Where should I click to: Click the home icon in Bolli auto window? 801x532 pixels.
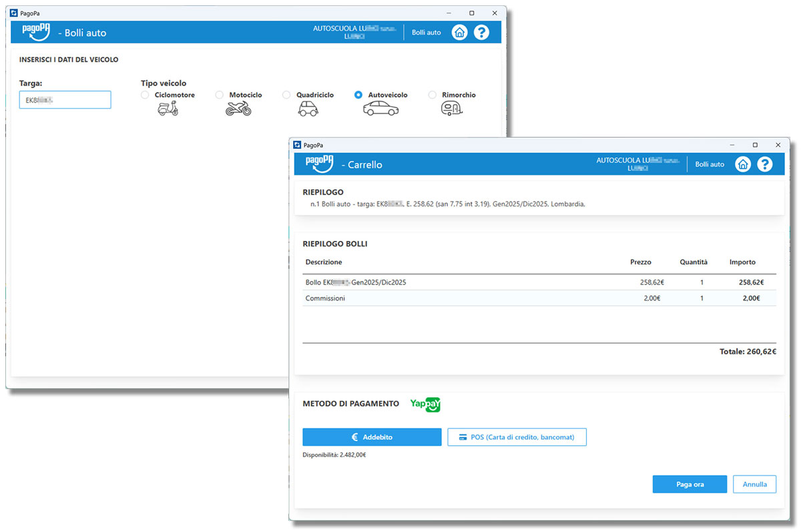(459, 32)
